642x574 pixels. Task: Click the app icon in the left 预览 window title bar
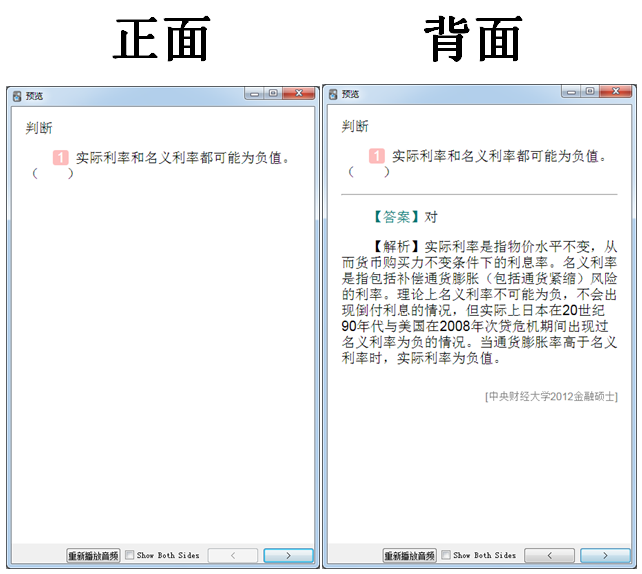17,96
